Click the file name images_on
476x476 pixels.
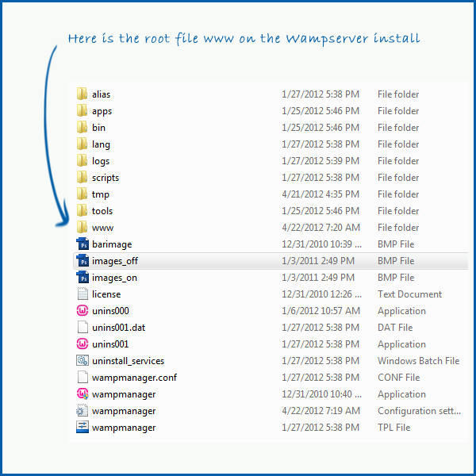[x=114, y=278]
